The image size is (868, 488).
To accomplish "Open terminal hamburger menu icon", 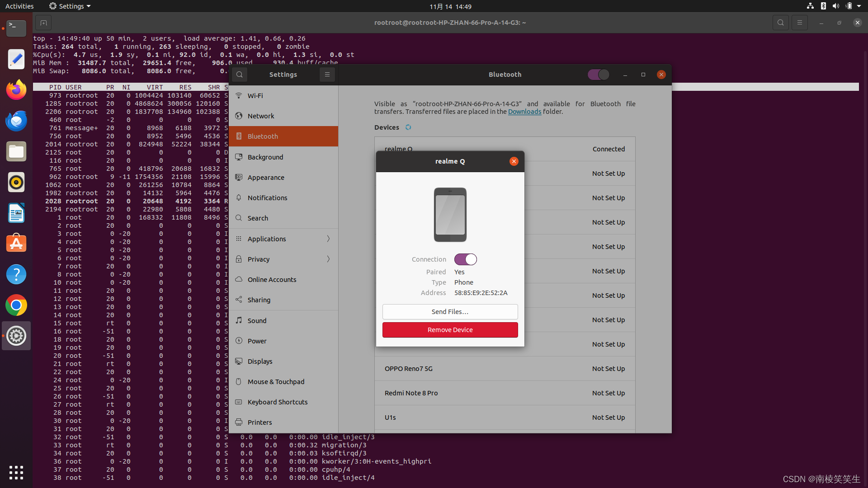I will 800,23.
